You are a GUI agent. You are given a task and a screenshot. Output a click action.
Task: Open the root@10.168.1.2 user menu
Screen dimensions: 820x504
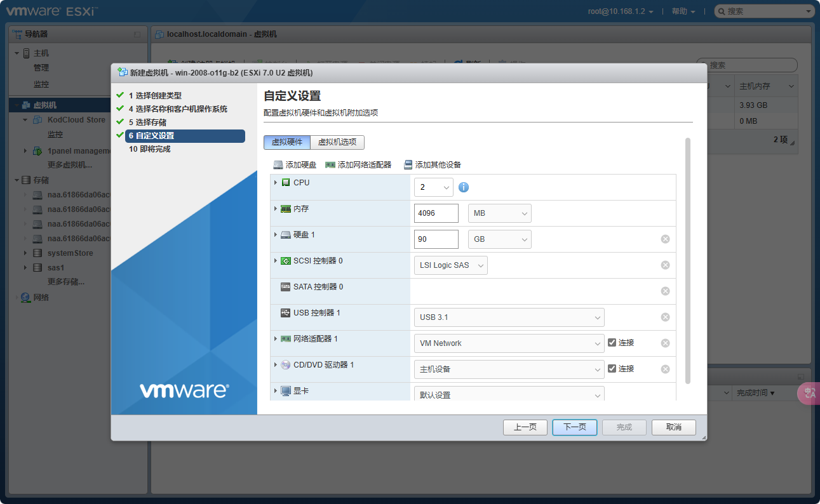pyautogui.click(x=621, y=11)
